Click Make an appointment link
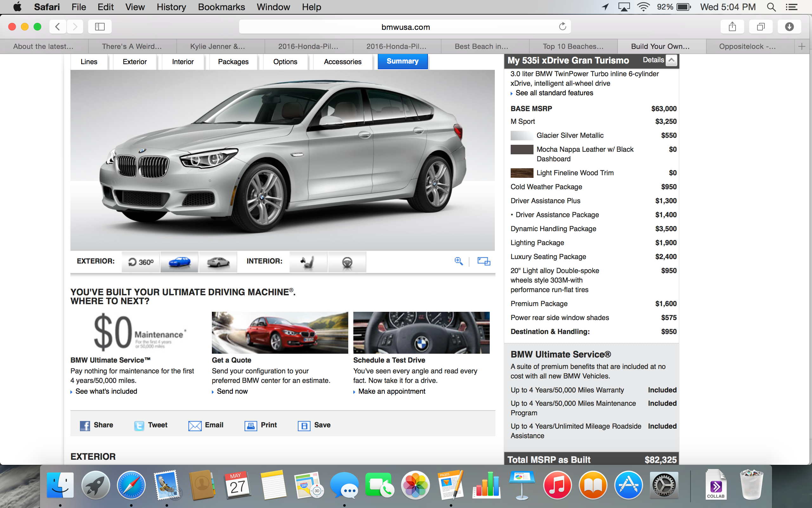Viewport: 812px width, 508px height. [x=392, y=391]
